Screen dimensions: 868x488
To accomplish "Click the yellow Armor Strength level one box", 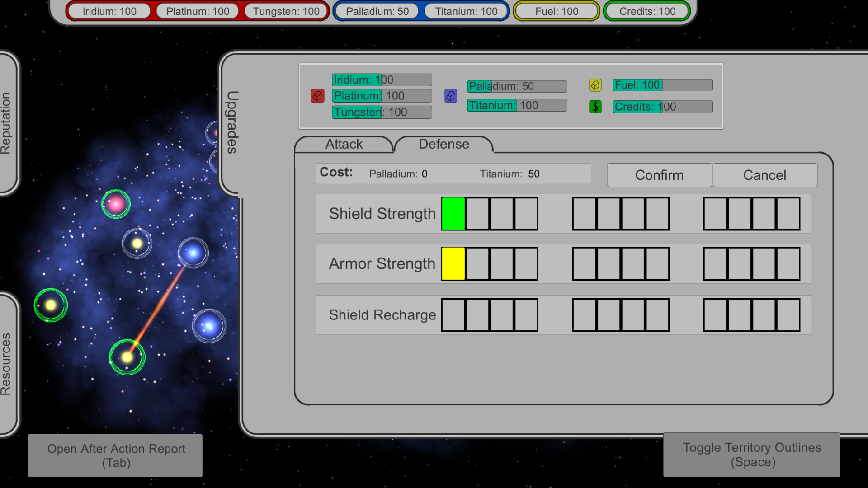I will [x=453, y=264].
